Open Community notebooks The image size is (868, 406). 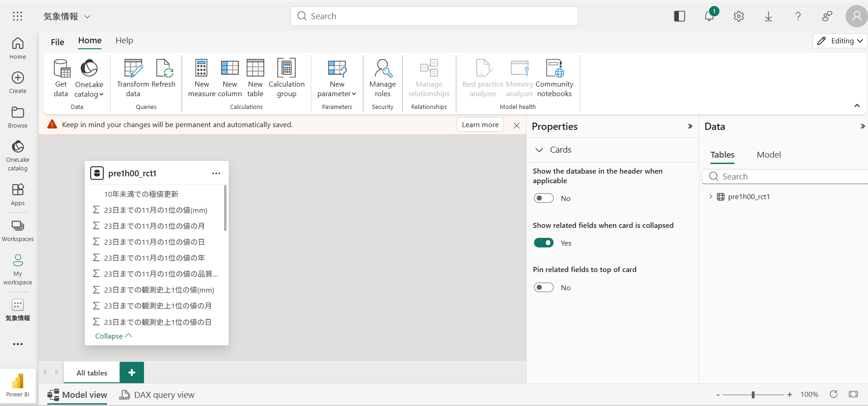[555, 78]
